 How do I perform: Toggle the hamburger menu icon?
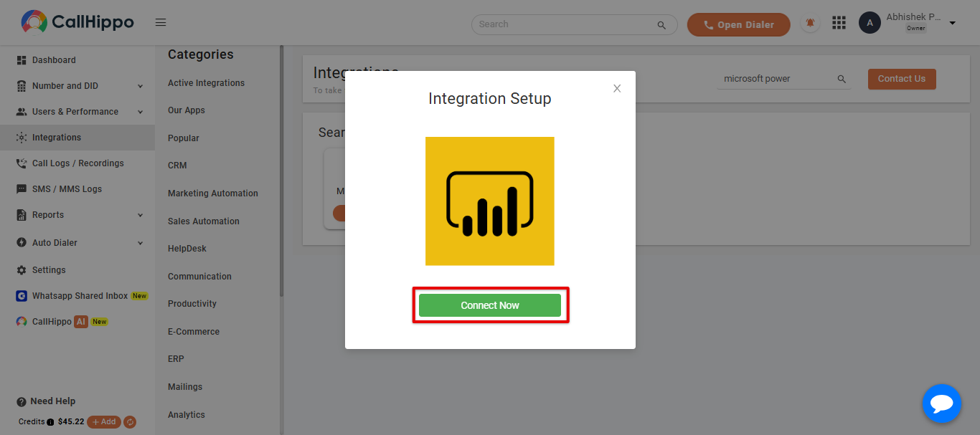point(161,23)
